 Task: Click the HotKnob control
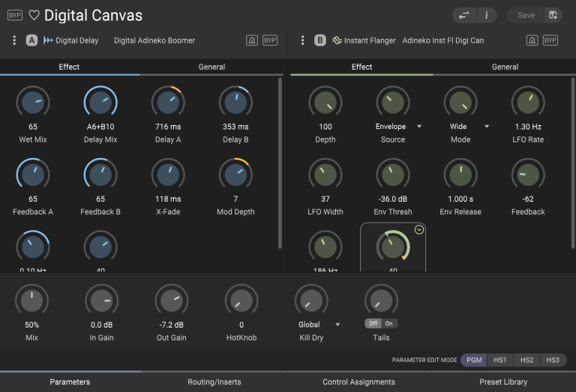[241, 301]
